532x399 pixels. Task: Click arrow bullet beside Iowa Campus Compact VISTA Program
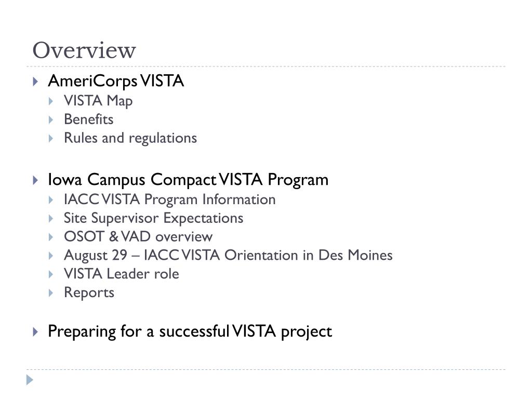[35, 180]
